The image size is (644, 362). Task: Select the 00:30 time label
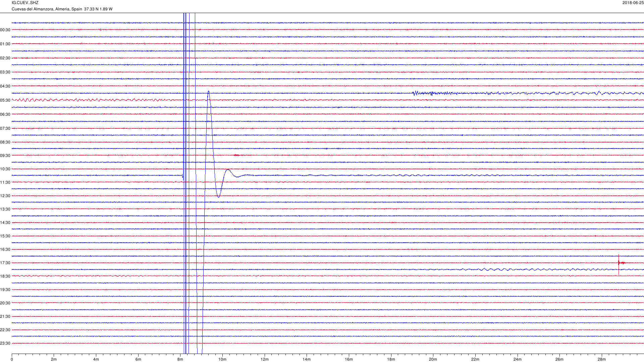5,30
